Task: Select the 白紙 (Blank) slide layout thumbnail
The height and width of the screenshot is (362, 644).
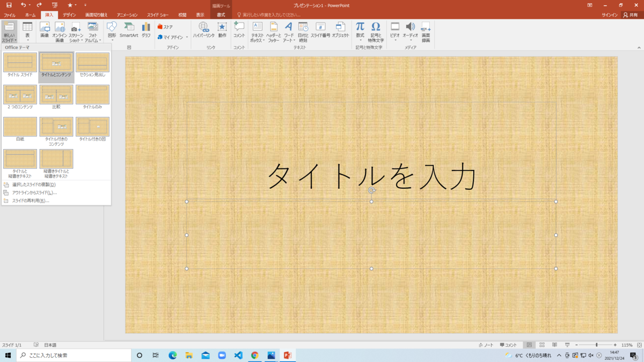Action: tap(20, 126)
